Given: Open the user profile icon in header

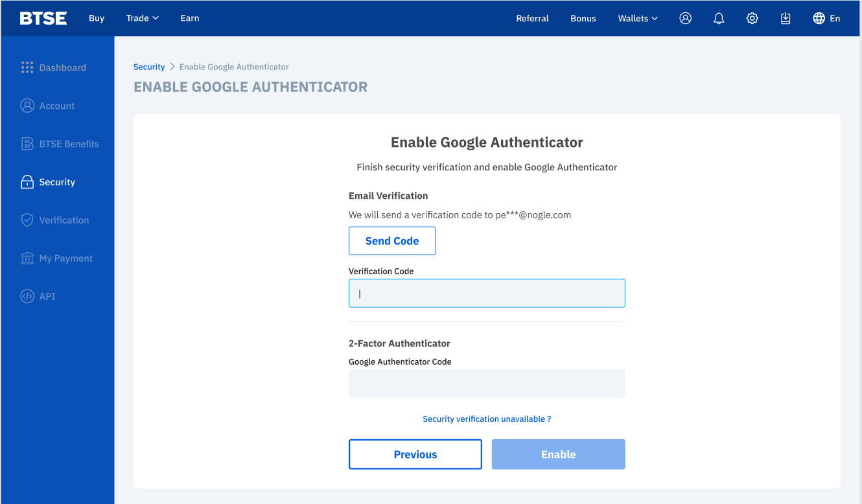Looking at the screenshot, I should (x=685, y=18).
